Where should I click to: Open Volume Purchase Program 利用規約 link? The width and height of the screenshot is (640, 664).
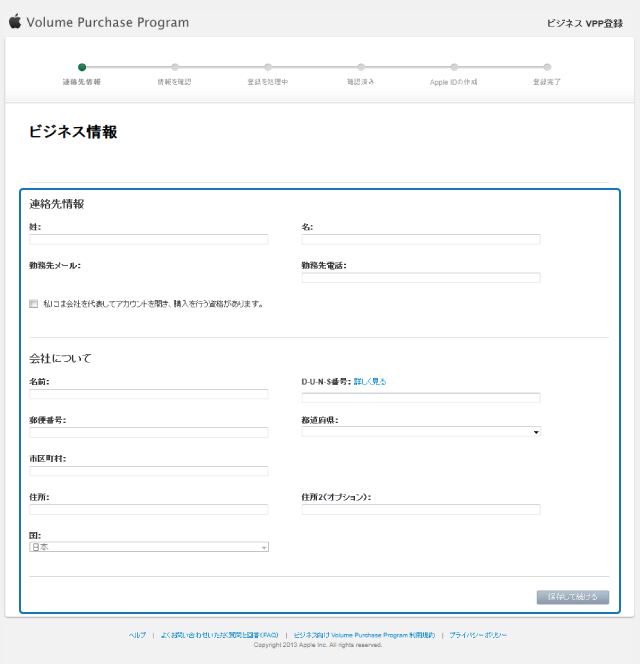364,635
